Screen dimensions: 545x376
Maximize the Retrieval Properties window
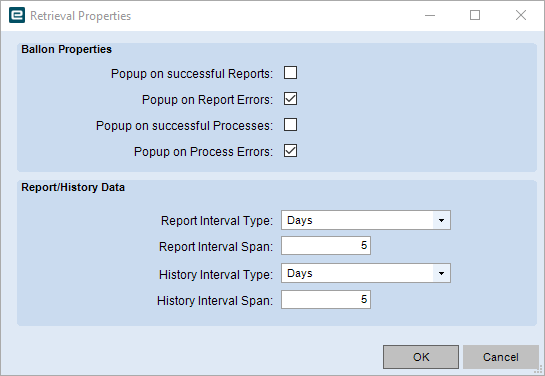click(x=475, y=15)
